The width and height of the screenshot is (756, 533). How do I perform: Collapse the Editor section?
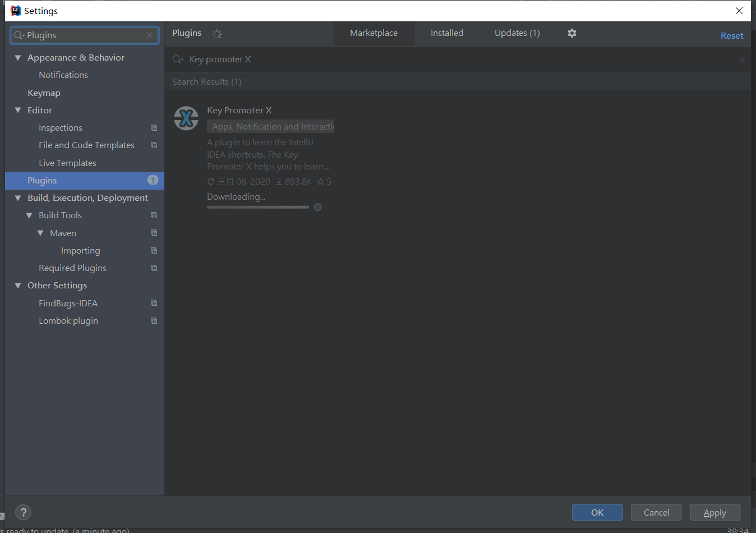click(18, 111)
